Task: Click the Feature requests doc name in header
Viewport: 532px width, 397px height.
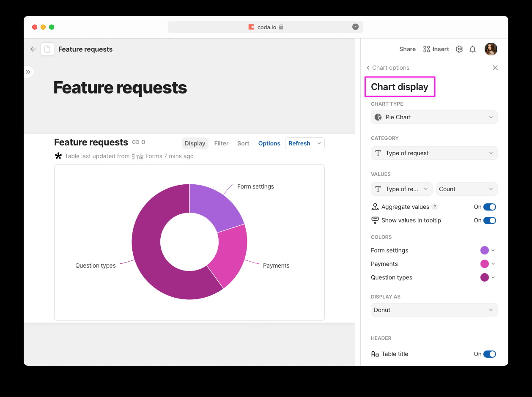Action: [x=85, y=49]
